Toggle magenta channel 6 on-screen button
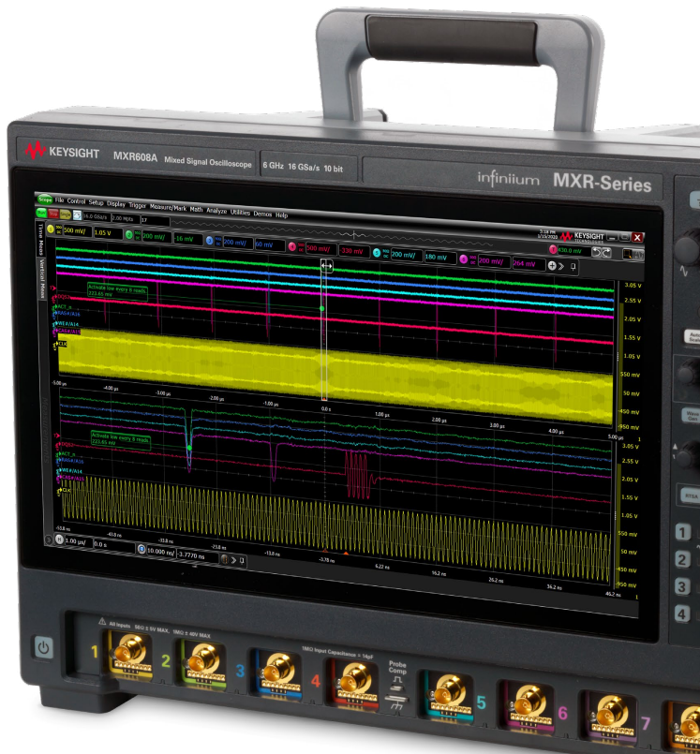This screenshot has height=754, width=700. point(463,259)
